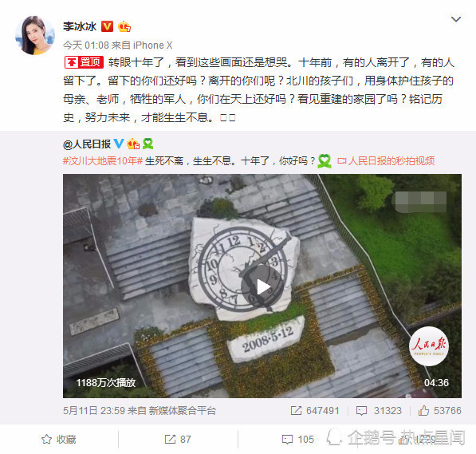Click the green ribbon badge beside 人民日报
Image resolution: width=476 pixels, height=454 pixels.
(x=148, y=144)
